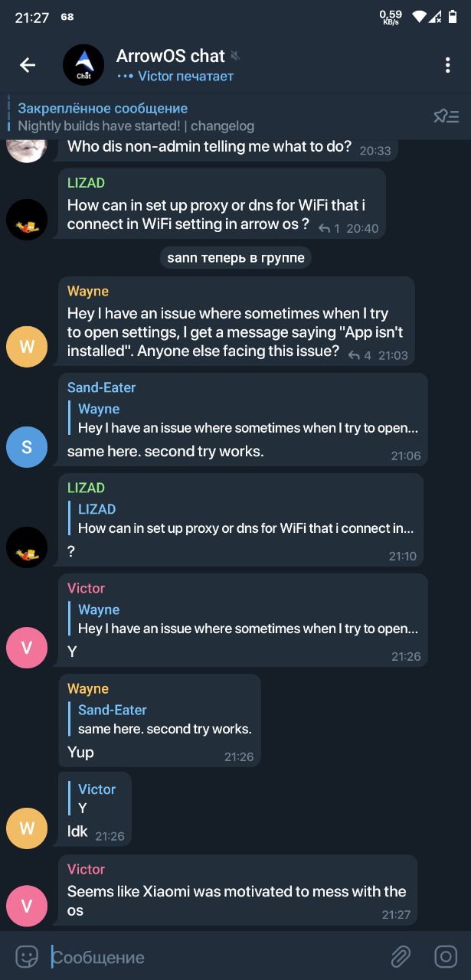Viewport: 471px width, 980px height.
Task: Jump to quoted LIZAD message about proxy
Action: coord(245,518)
